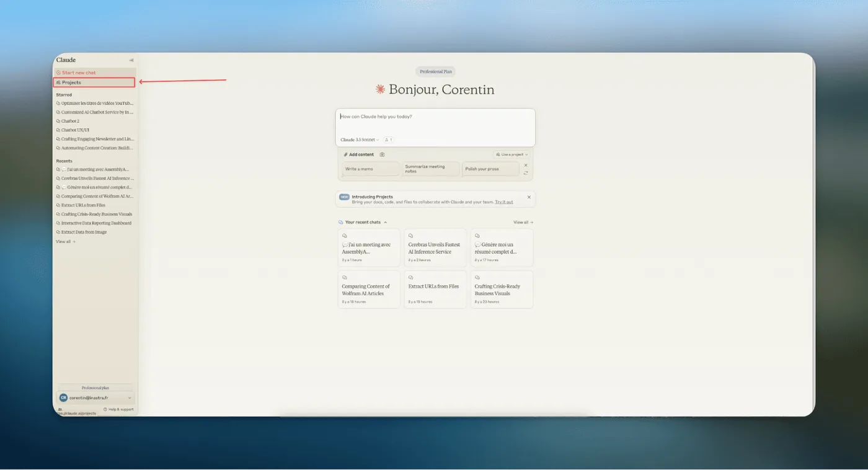This screenshot has height=470, width=868.
Task: Select the 'Polish your prose' suggestion
Action: [x=490, y=169]
